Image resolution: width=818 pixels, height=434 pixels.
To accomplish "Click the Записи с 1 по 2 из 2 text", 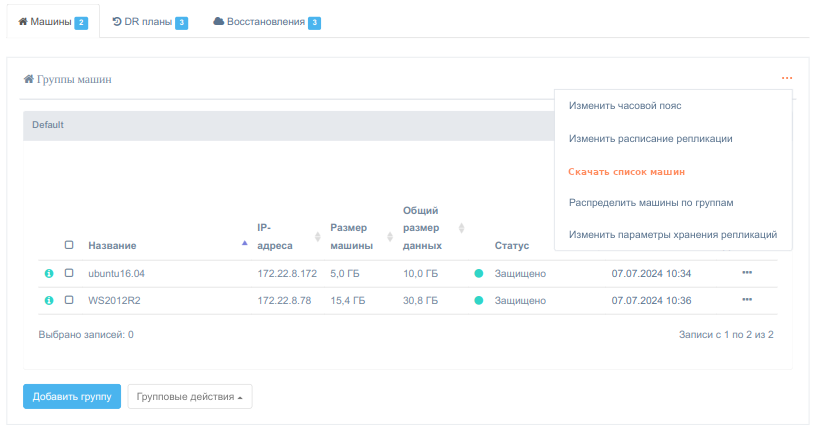I will point(726,335).
